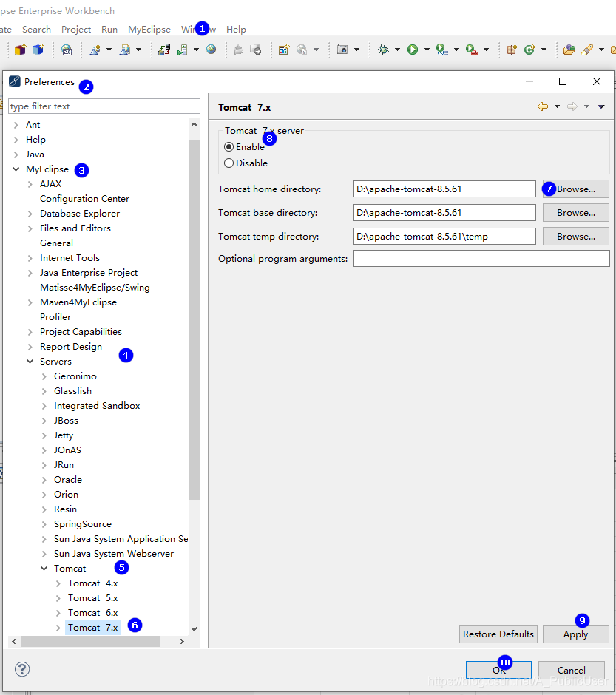
Task: Click the pencil marker toolbar icon
Action: (587, 50)
